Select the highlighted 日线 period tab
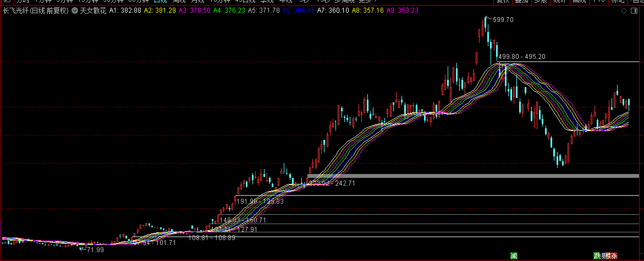644x261 pixels. click(x=161, y=2)
